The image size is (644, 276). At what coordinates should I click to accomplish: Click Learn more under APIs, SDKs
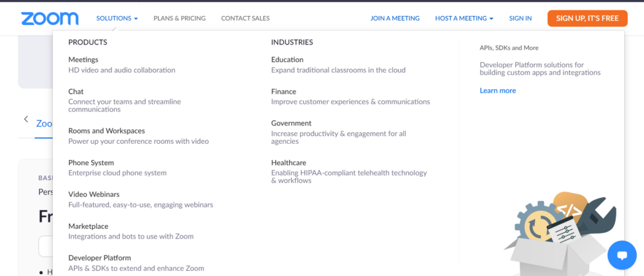[498, 90]
